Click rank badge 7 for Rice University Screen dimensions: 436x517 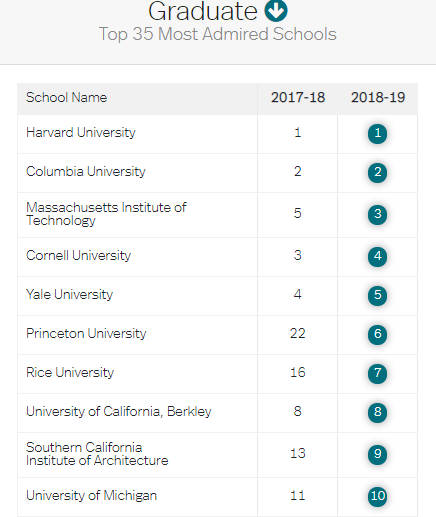[377, 374]
